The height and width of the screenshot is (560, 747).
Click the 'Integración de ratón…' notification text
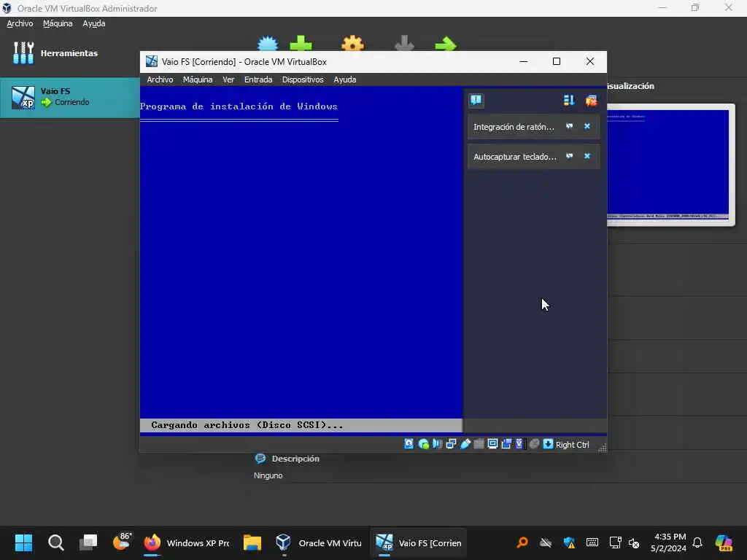tap(514, 127)
